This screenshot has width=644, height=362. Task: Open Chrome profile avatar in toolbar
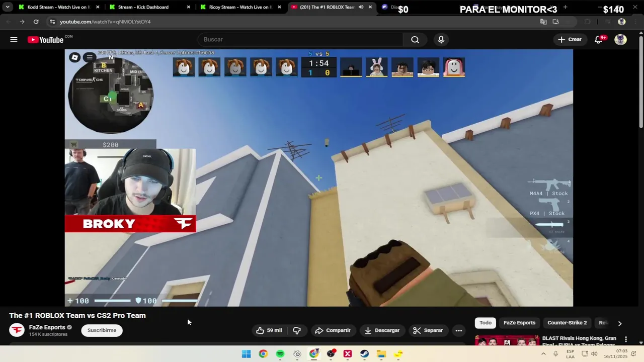(622, 22)
